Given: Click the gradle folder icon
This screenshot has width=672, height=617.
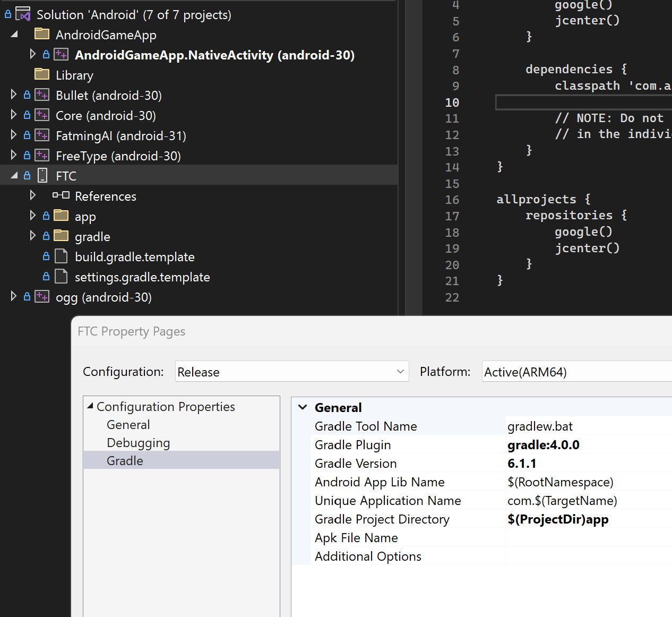Looking at the screenshot, I should 62,236.
